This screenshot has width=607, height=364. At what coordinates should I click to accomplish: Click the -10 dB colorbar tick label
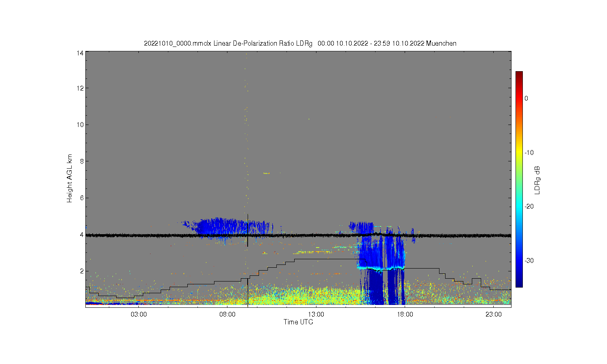coord(529,152)
